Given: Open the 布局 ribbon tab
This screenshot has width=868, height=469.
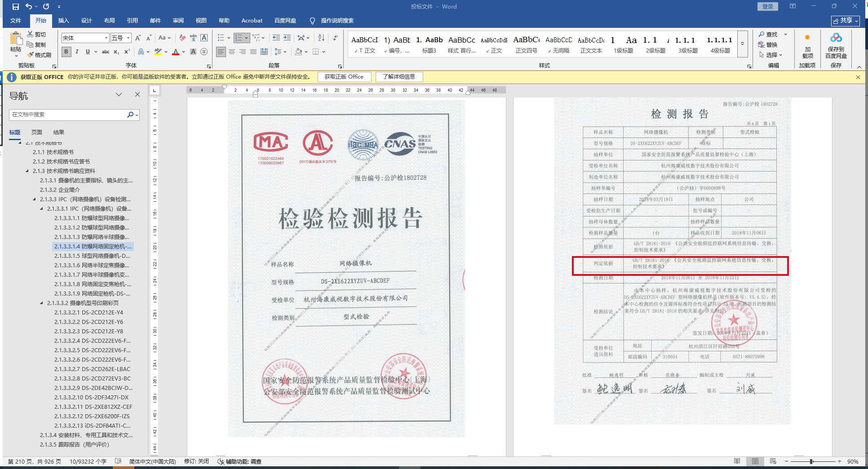Looking at the screenshot, I should click(110, 21).
